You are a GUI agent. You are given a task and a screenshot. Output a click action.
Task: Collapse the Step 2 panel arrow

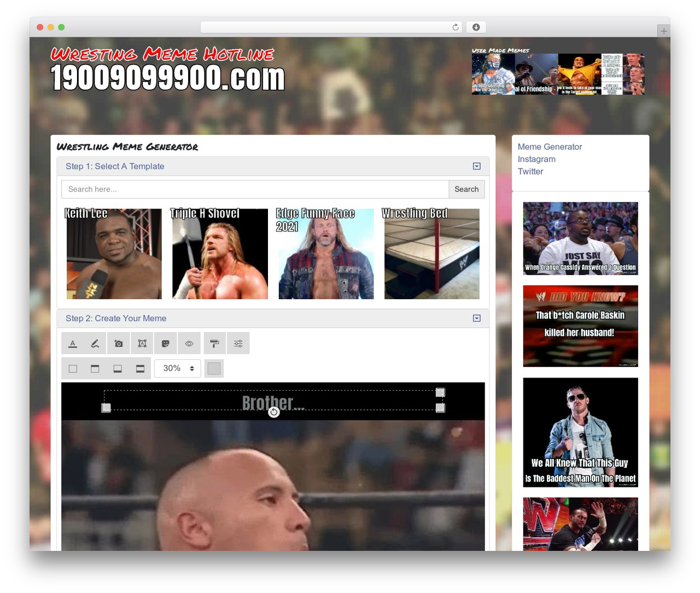477,318
